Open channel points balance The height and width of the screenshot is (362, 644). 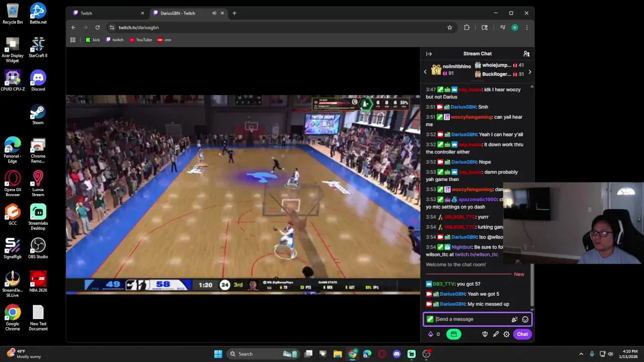[x=434, y=334]
